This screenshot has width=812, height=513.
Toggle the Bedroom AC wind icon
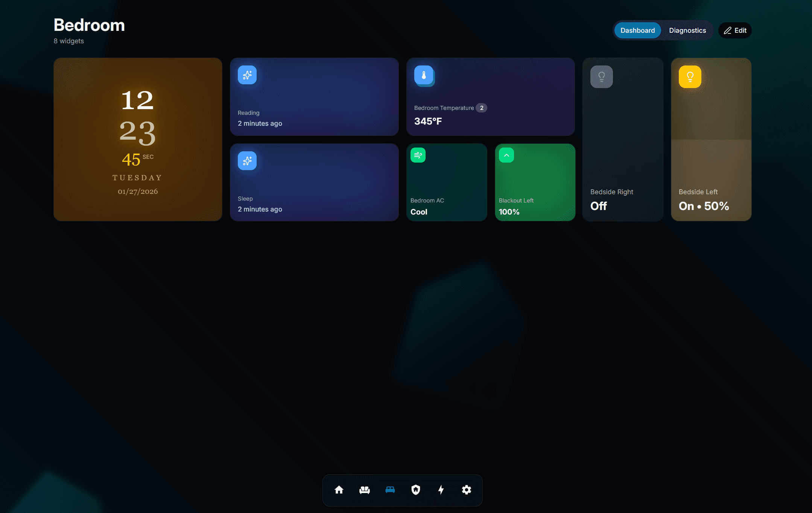click(x=418, y=155)
